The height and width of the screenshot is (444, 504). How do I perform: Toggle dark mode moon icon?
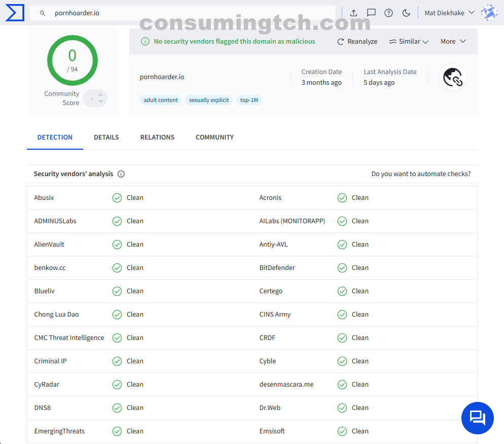point(406,13)
